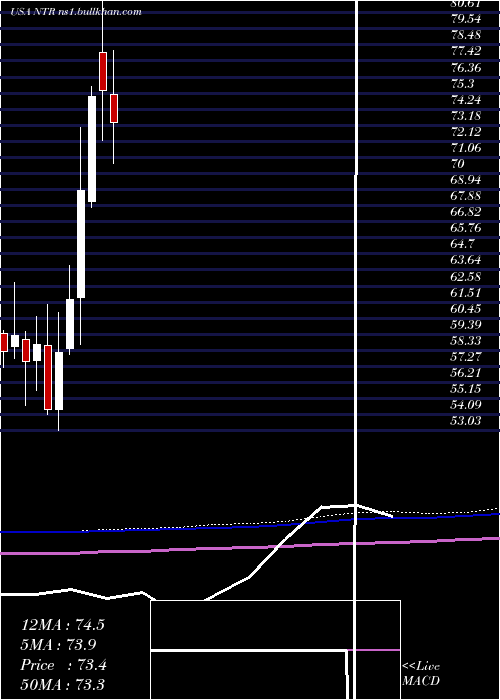500x700 pixels.
Task: Click the 5MA : 73.9 value
Action: 58,645
